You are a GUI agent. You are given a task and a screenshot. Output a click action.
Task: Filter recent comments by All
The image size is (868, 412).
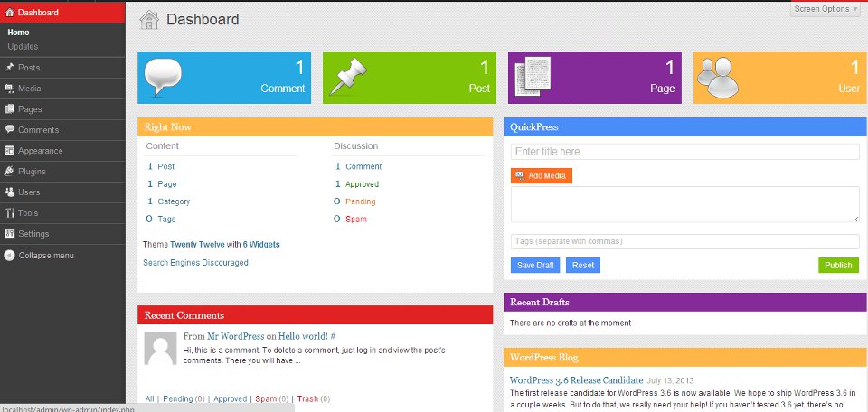149,398
